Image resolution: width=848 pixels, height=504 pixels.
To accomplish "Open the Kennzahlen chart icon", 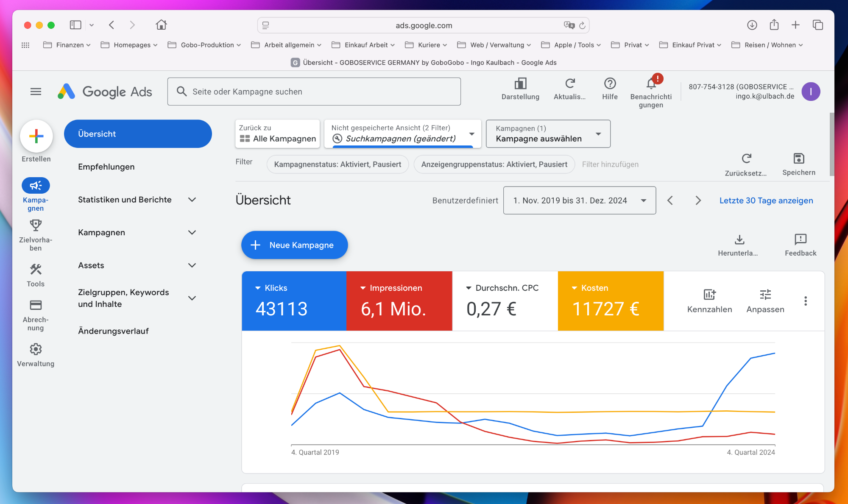I will (709, 295).
